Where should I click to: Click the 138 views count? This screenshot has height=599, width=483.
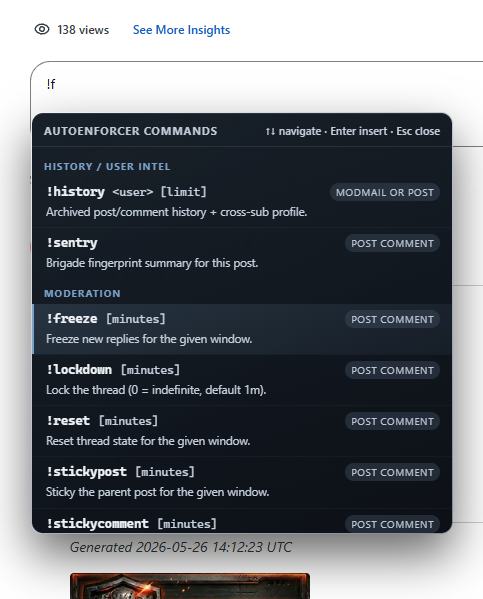click(x=83, y=30)
